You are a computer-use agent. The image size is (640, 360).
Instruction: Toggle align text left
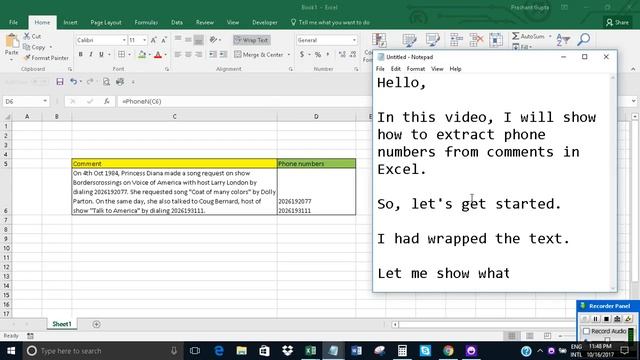[178, 54]
